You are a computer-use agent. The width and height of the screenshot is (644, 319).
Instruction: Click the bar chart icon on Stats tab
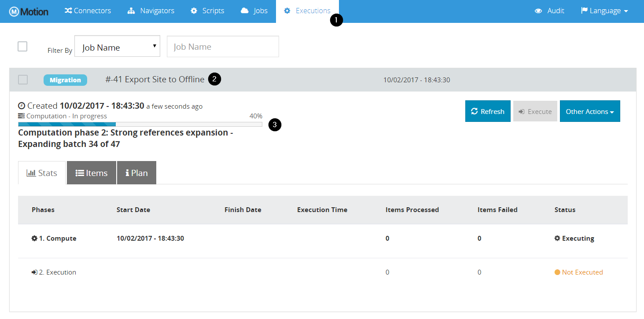pyautogui.click(x=31, y=173)
